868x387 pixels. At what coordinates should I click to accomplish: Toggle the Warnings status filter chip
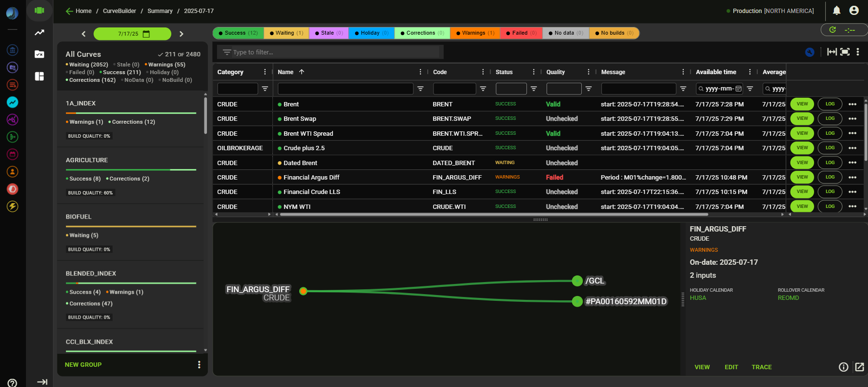(475, 33)
